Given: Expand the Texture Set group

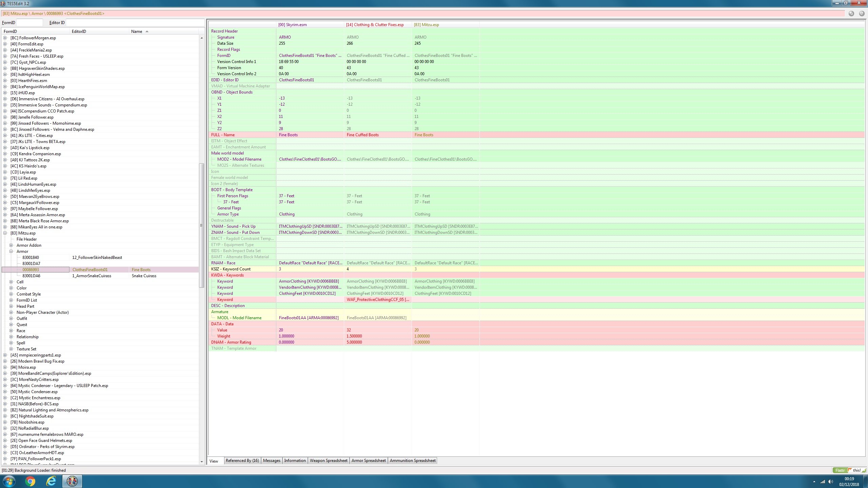Looking at the screenshot, I should click(x=11, y=349).
